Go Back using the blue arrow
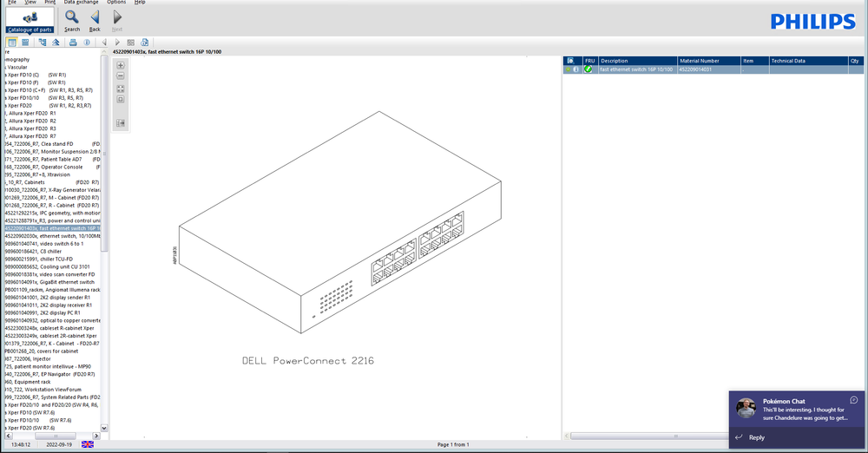Screen dimensions: 868x453 [95, 18]
